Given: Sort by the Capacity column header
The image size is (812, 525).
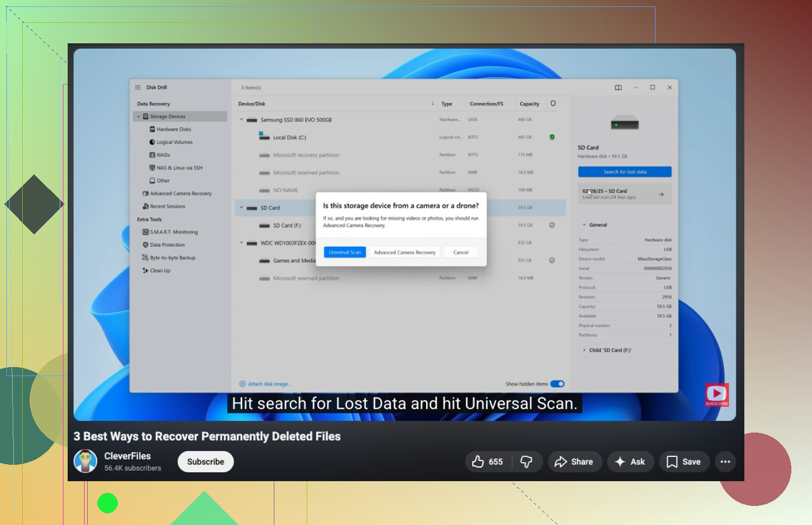Looking at the screenshot, I should click(x=530, y=104).
